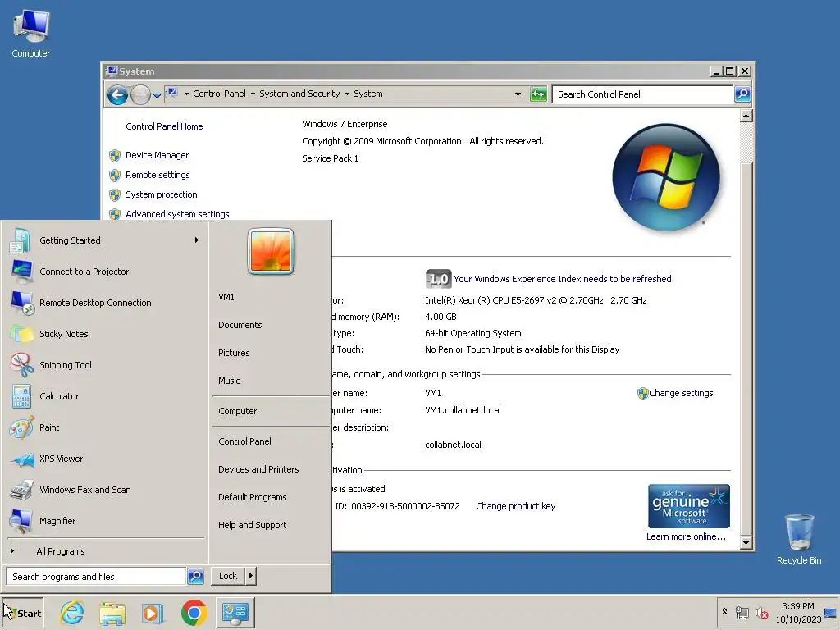The width and height of the screenshot is (840, 630).
Task: Open Device Manager link
Action: click(x=157, y=155)
